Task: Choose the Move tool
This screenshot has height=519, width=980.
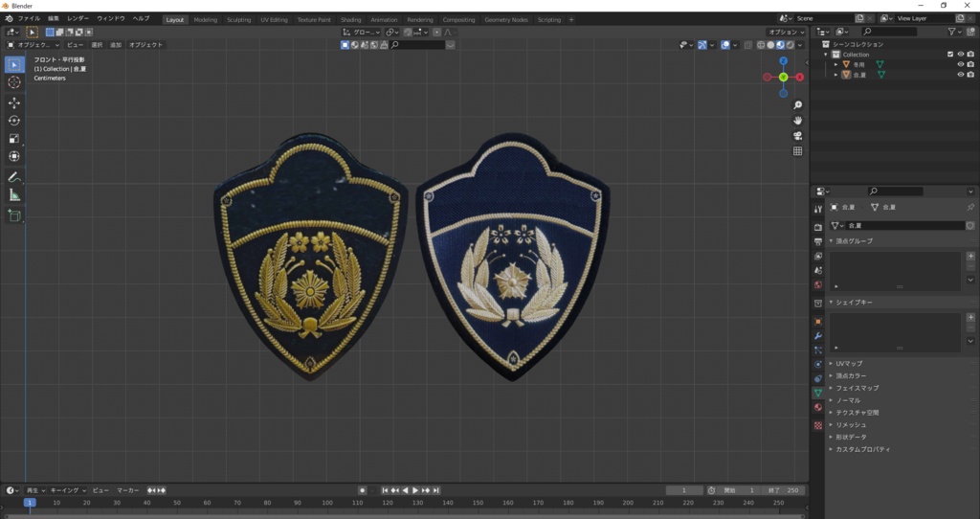Action: click(14, 102)
